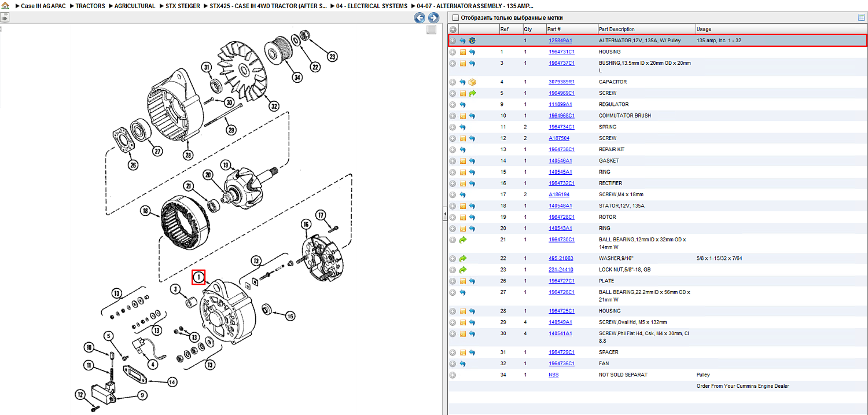Open part number 1964731C1 link
This screenshot has width=868, height=415.
pos(561,52)
